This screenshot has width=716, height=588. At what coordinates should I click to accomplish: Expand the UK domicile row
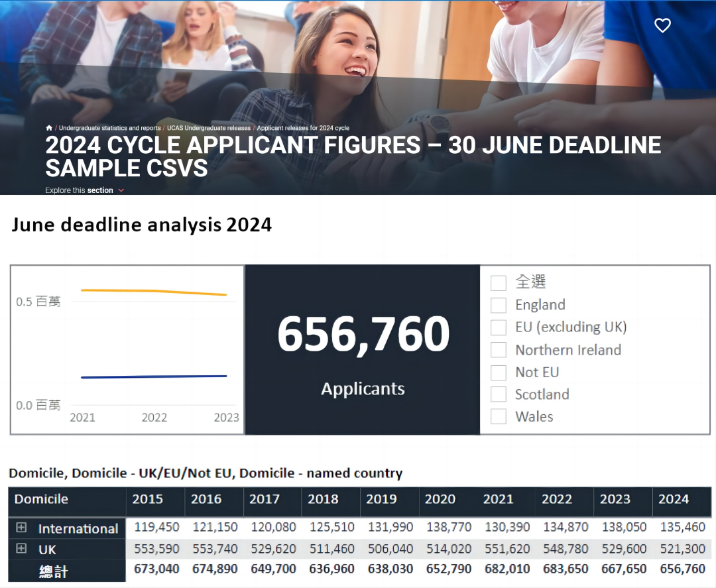(x=21, y=549)
